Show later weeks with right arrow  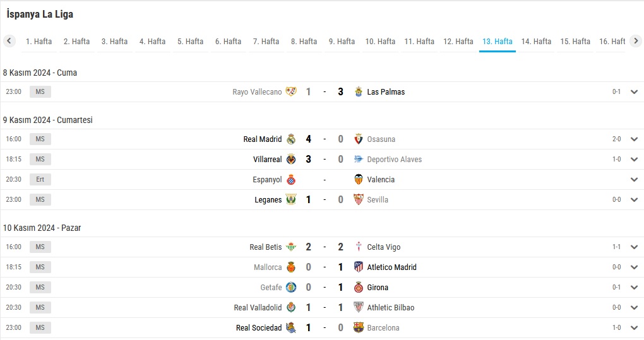(x=636, y=41)
